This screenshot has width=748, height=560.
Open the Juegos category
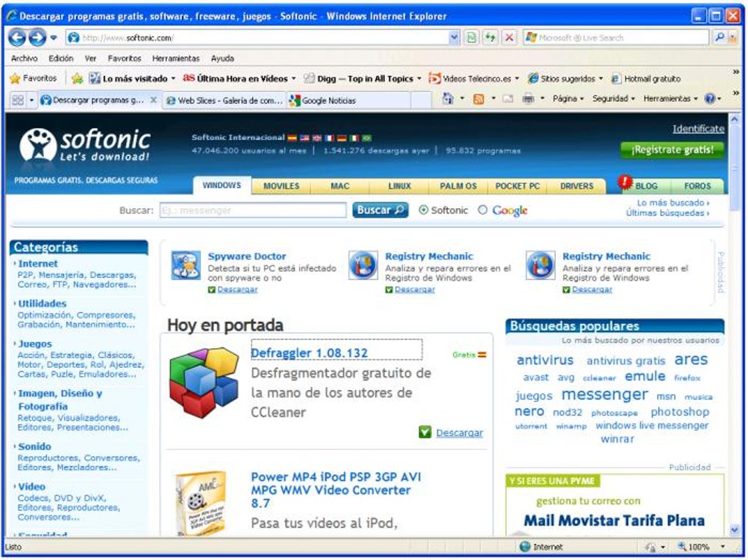[34, 344]
